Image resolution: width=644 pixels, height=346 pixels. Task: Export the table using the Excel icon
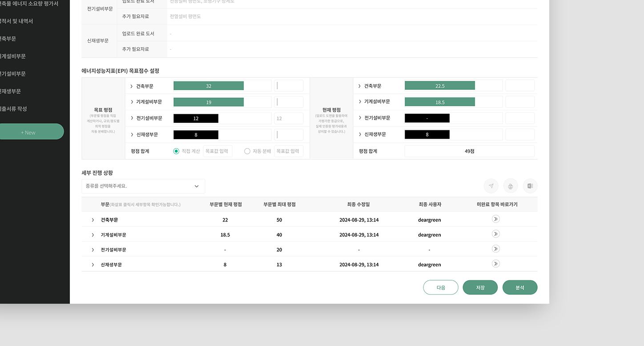[x=530, y=186]
